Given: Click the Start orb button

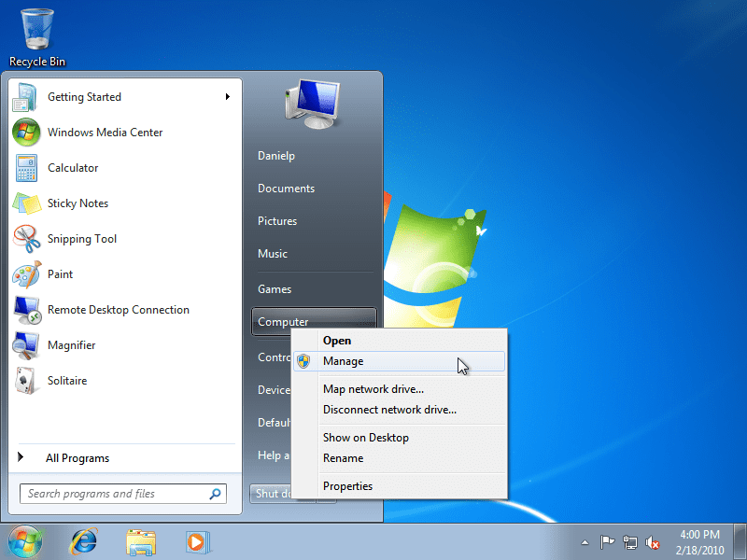Looking at the screenshot, I should [25, 540].
